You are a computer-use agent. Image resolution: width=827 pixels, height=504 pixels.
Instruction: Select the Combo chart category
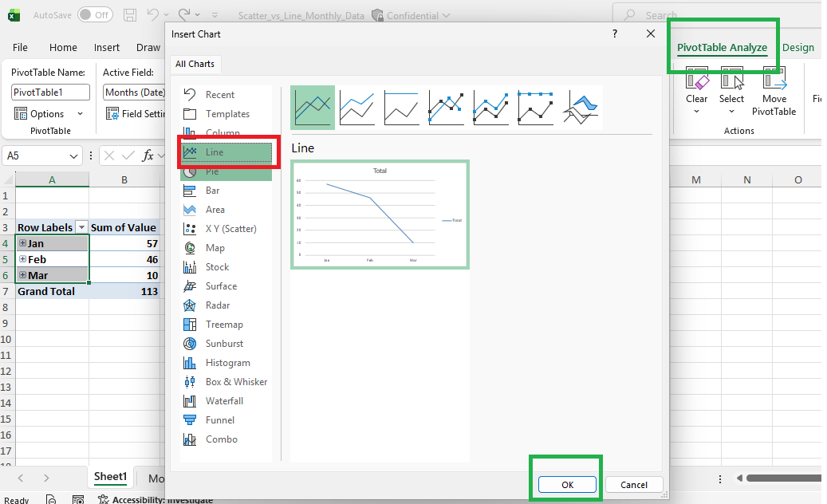point(226,439)
